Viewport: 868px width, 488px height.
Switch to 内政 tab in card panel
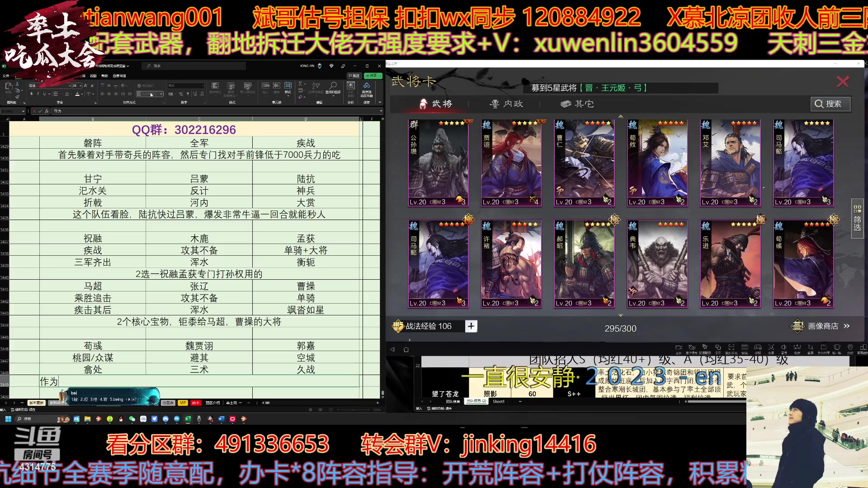point(506,104)
